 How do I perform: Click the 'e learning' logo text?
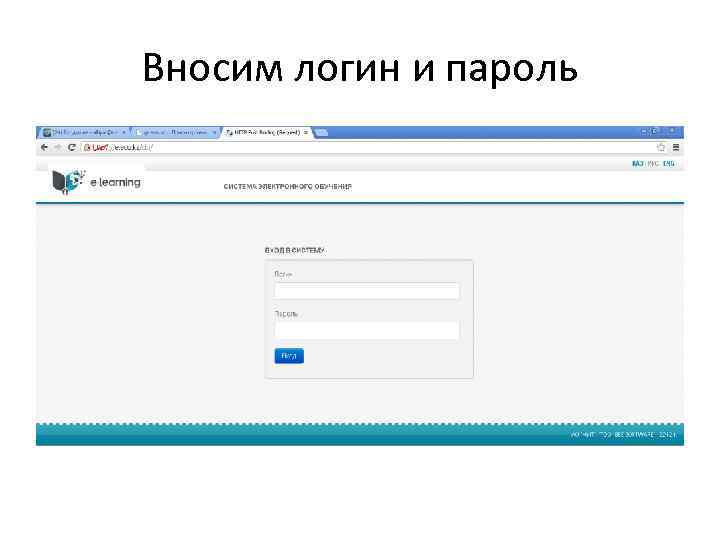coord(115,182)
